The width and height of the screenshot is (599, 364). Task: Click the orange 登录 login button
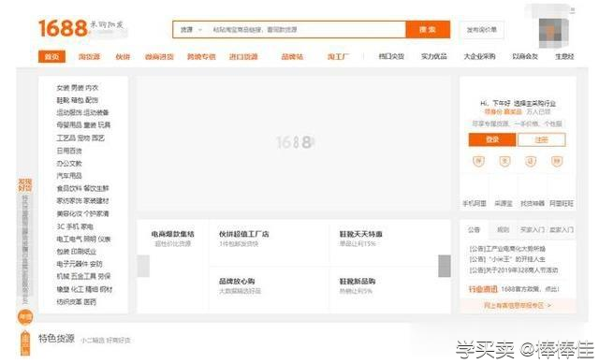[492, 139]
